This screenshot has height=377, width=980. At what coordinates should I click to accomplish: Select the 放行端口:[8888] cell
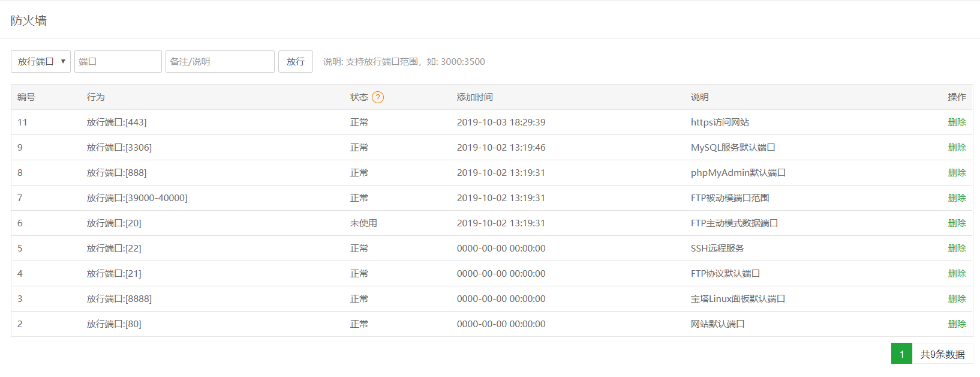[x=119, y=299]
